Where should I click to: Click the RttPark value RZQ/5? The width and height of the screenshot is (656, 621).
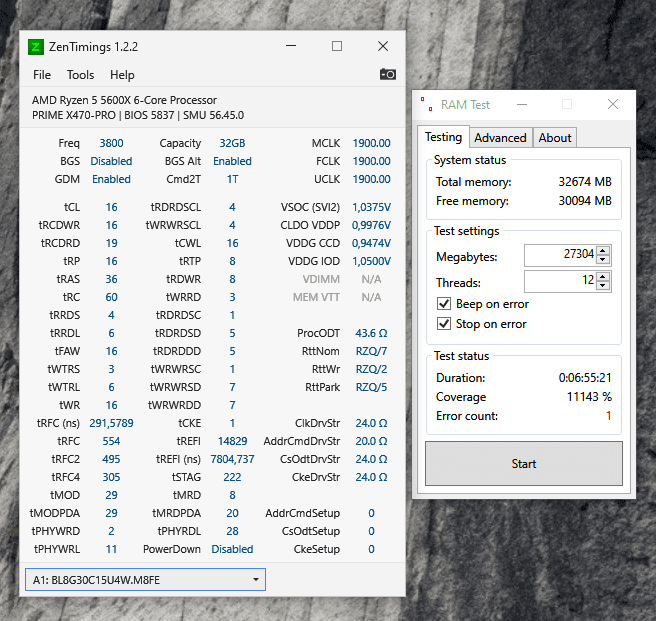[372, 387]
